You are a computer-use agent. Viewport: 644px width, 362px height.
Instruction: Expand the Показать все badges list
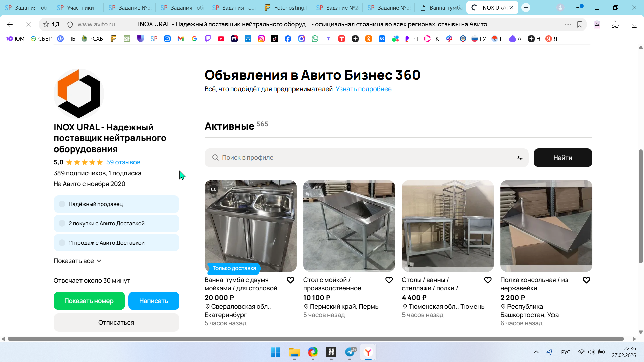(x=77, y=261)
